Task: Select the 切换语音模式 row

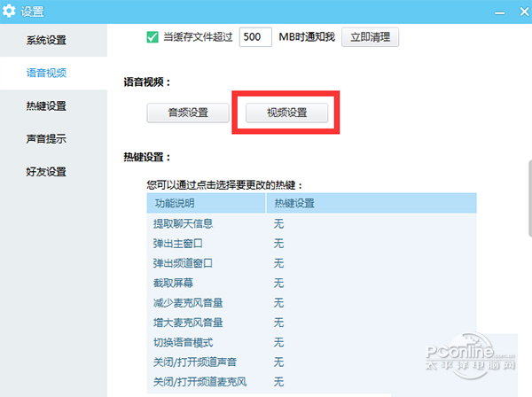Action: click(311, 342)
